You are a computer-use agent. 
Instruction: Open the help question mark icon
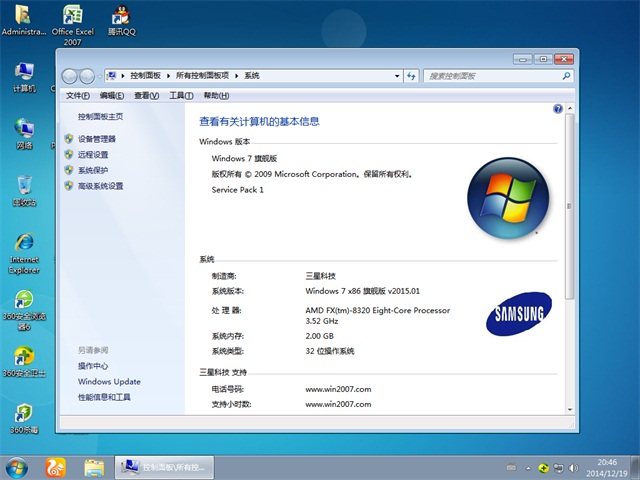pos(558,108)
